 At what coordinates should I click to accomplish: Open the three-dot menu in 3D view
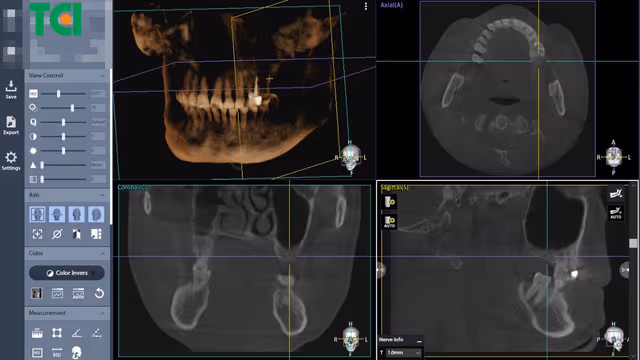pos(366,6)
